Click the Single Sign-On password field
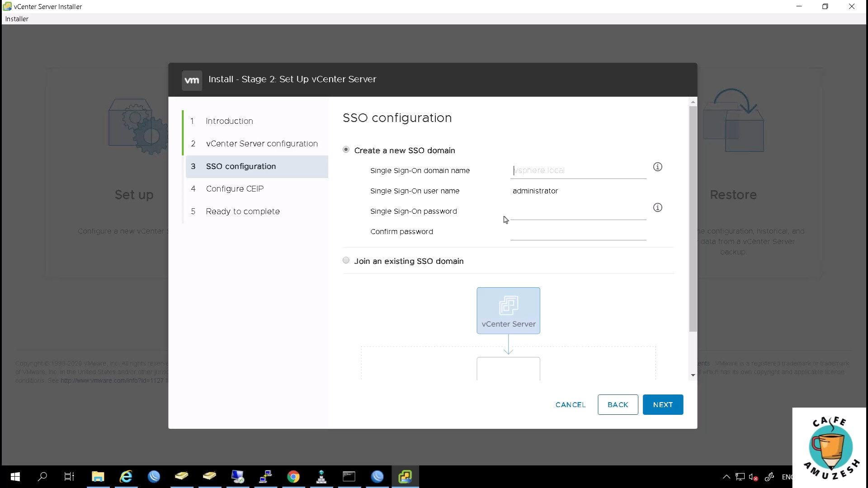 [x=578, y=211]
